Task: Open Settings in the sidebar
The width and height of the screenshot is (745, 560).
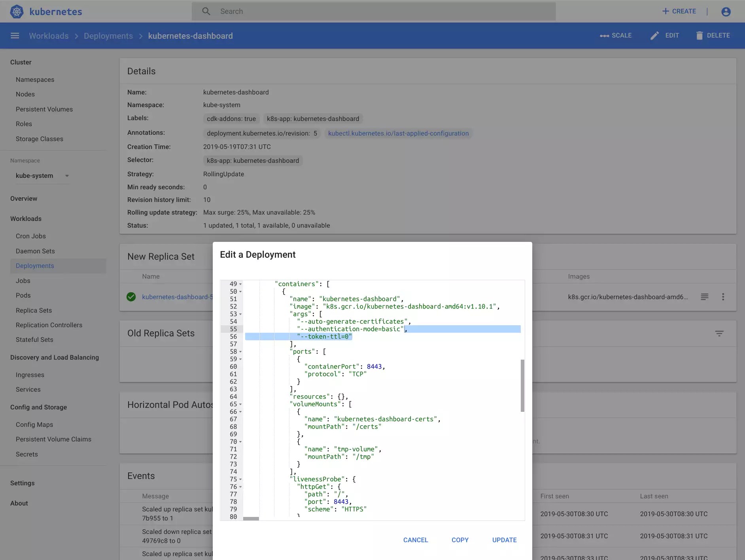Action: pos(23,483)
